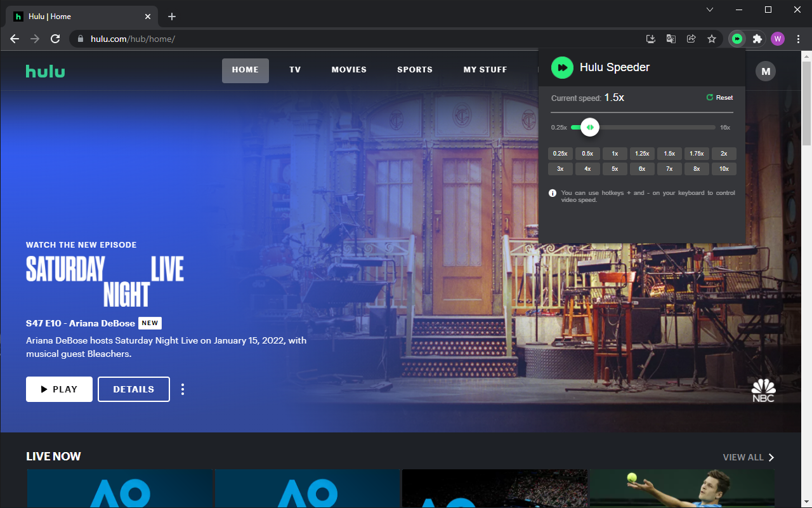Open the Chrome Extensions puzzle icon
The width and height of the screenshot is (812, 508).
pyautogui.click(x=757, y=39)
